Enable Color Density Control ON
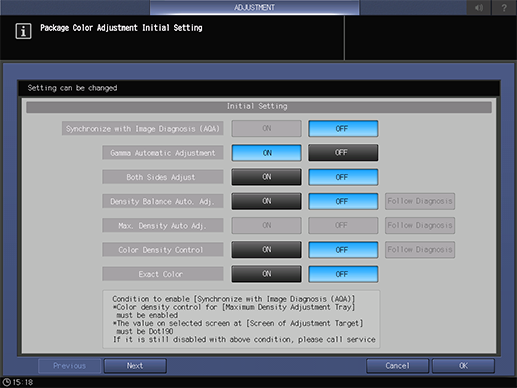Screen dimensions: 517x388 266,250
